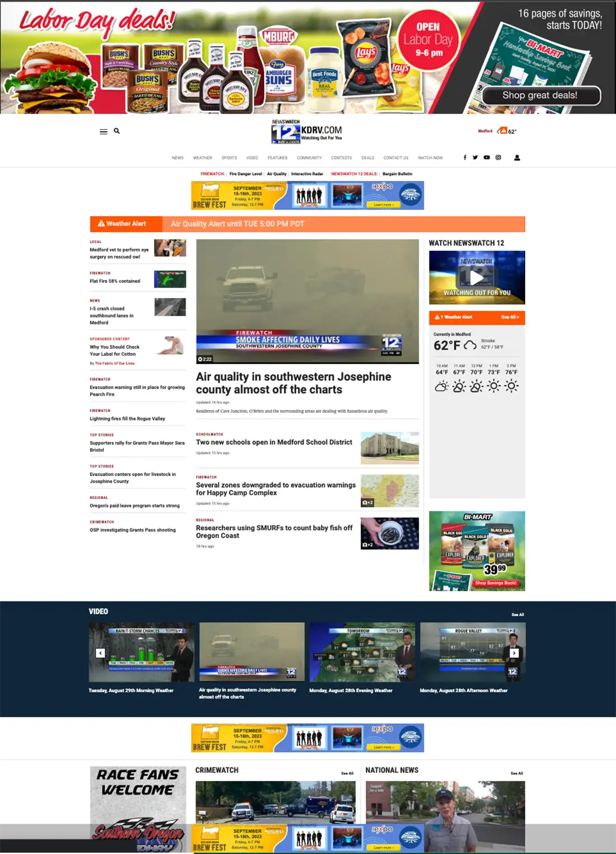Click the previous arrow in Video carousel
The width and height of the screenshot is (616, 854).
click(100, 653)
